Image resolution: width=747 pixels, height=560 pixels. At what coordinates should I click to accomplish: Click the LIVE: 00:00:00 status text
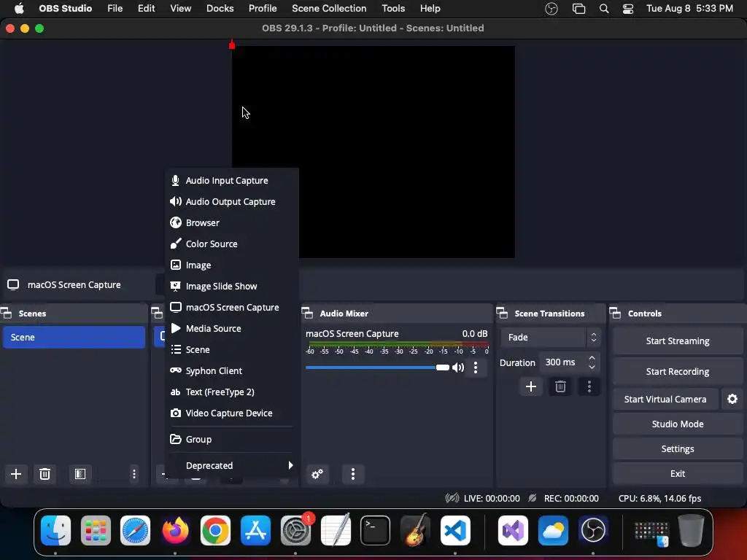click(492, 498)
